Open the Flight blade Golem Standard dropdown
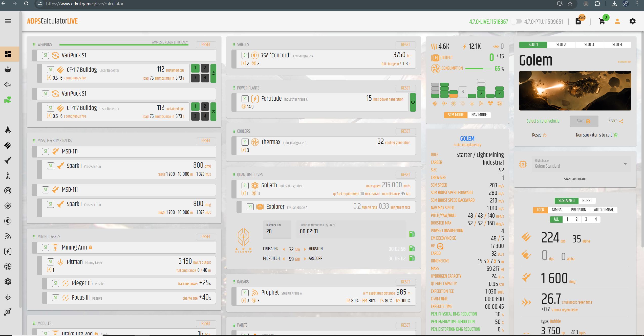Viewport: 644px width, 336px height. point(581,164)
